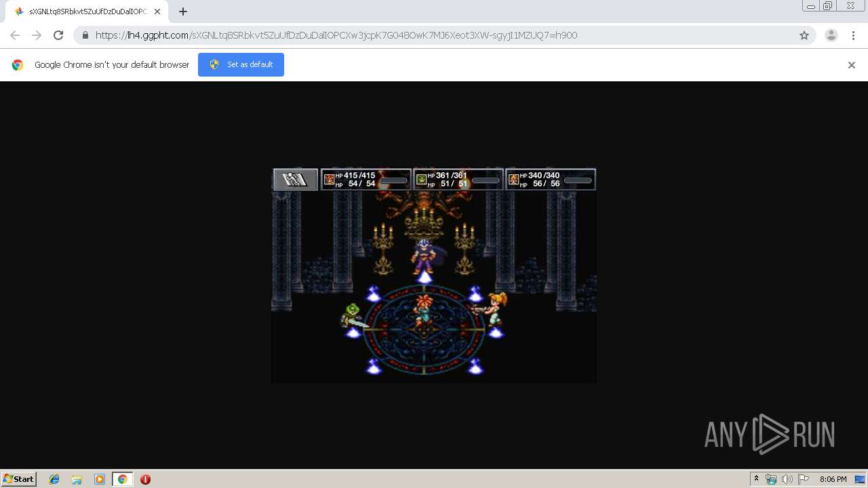Restore down the Chrome window
The height and width of the screenshot is (488, 868).
[x=828, y=6]
